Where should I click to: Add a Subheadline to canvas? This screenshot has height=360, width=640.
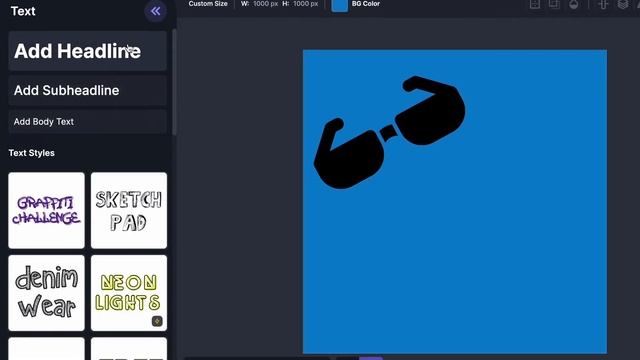tap(87, 90)
